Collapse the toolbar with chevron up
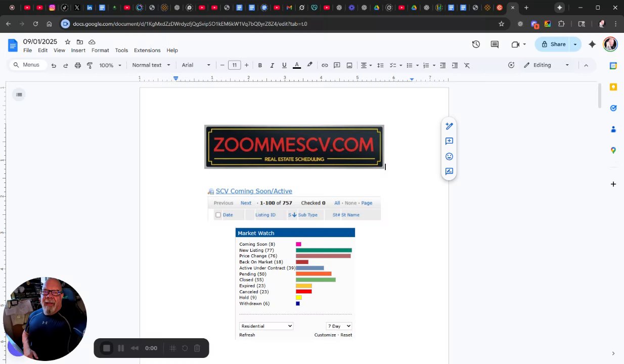This screenshot has width=624, height=364. coord(586,65)
